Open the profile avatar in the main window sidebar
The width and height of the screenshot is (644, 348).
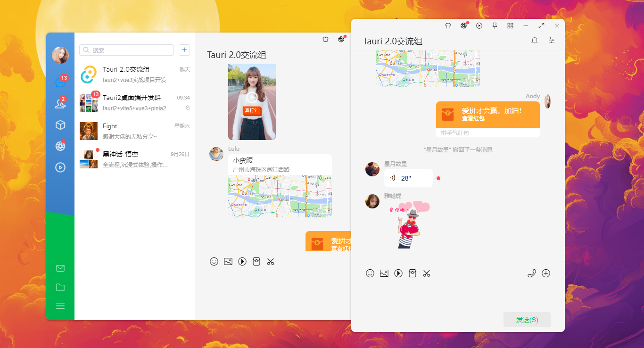pos(60,55)
